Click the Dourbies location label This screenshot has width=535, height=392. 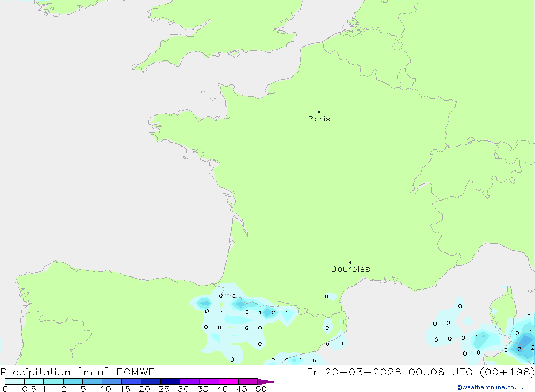(x=350, y=269)
